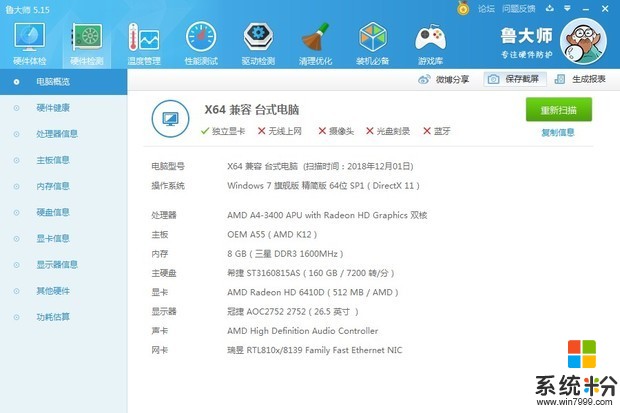Click the AMD A4-3400 APU processor value
Image resolution: width=620 pixels, height=413 pixels.
(x=327, y=215)
